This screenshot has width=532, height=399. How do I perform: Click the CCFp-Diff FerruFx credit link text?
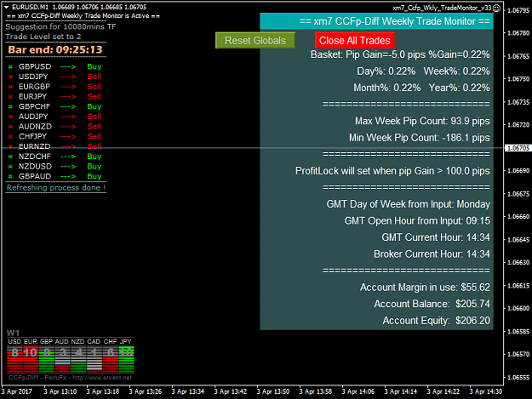pos(70,378)
